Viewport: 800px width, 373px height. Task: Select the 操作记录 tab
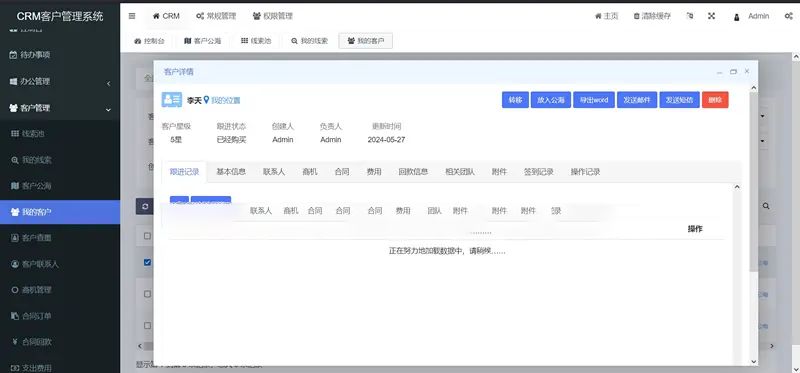coord(585,172)
